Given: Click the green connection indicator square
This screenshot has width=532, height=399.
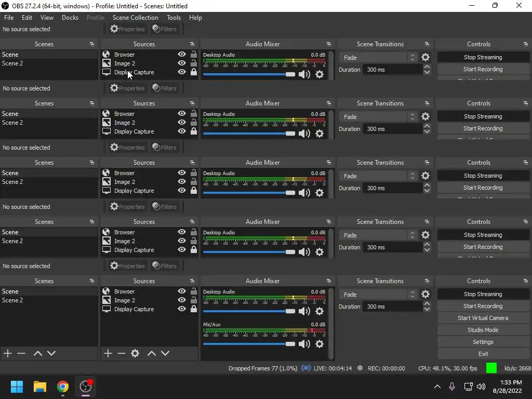Looking at the screenshot, I should pos(491,368).
